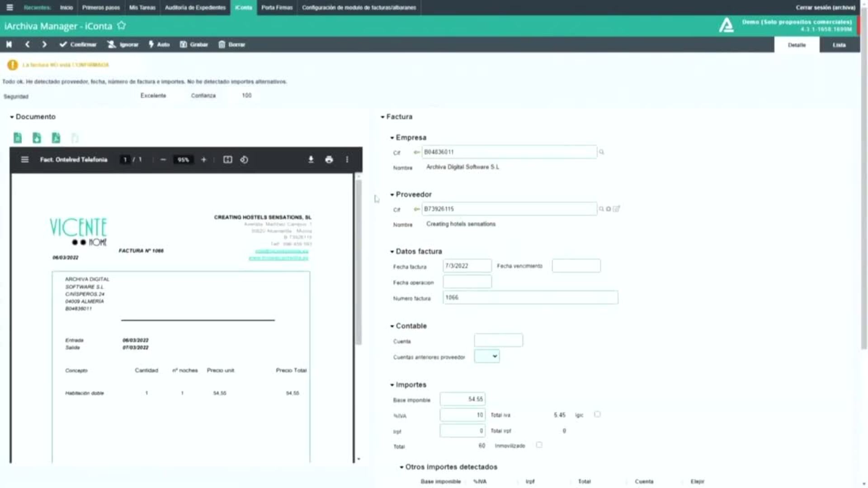Open the Auditoría de Expedientes menu
The width and height of the screenshot is (868, 488).
(195, 7)
